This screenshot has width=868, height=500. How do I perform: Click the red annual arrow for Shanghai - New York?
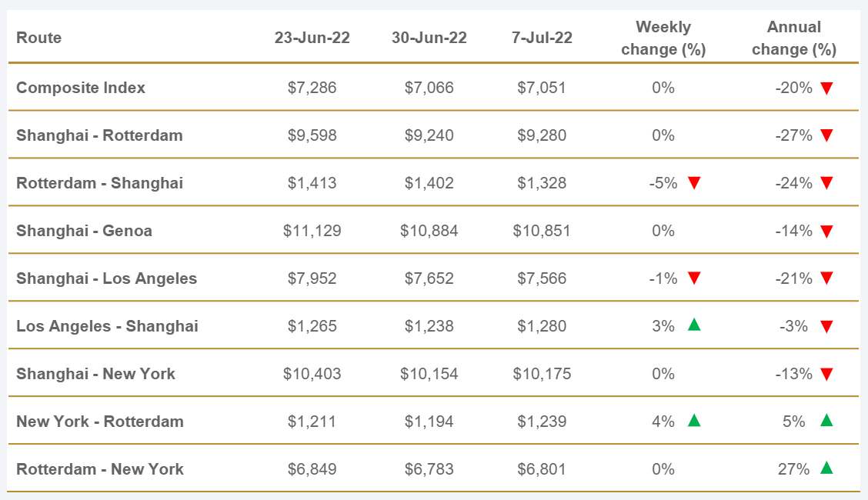pyautogui.click(x=826, y=375)
